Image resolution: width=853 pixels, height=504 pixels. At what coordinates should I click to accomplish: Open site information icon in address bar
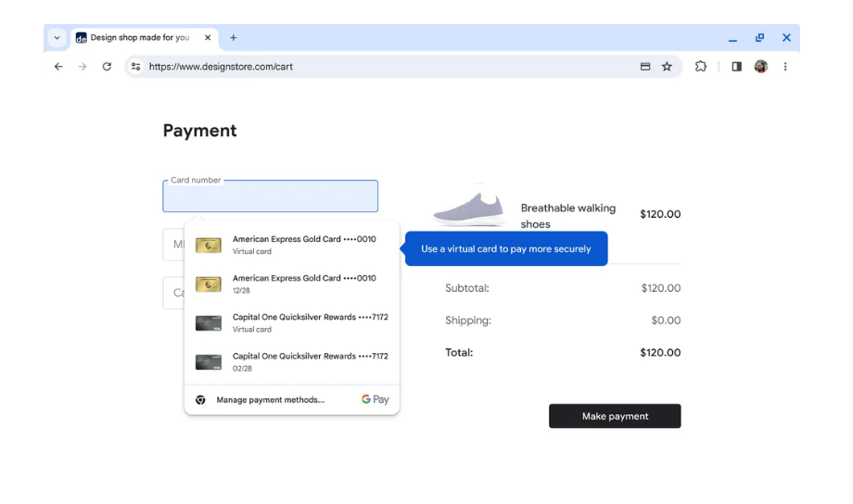135,67
